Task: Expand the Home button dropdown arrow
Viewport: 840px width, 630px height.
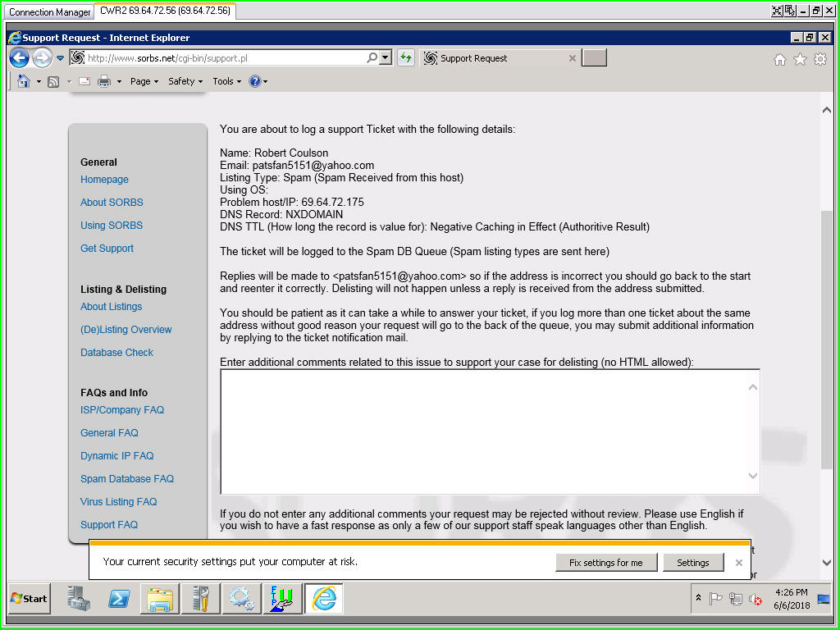Action: pyautogui.click(x=39, y=81)
